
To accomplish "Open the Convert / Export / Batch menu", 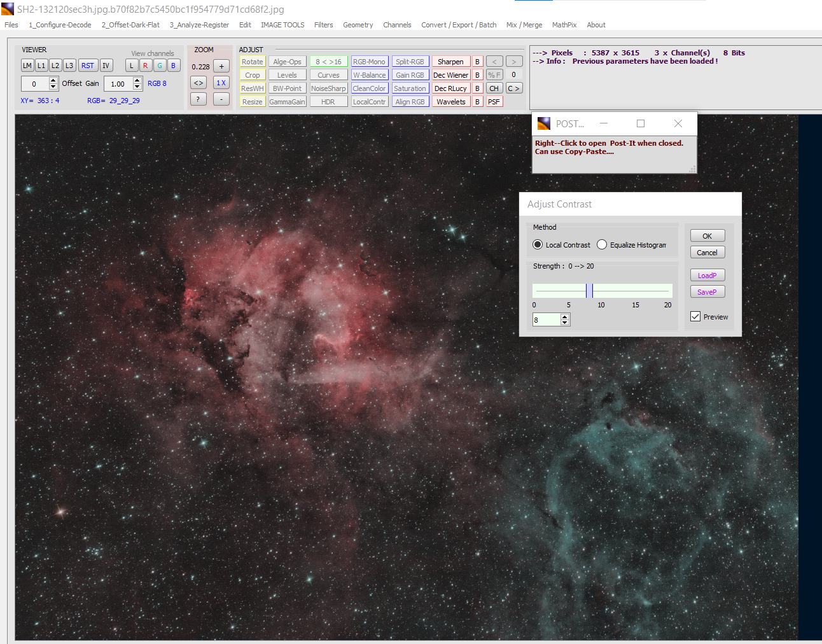I will coord(459,25).
